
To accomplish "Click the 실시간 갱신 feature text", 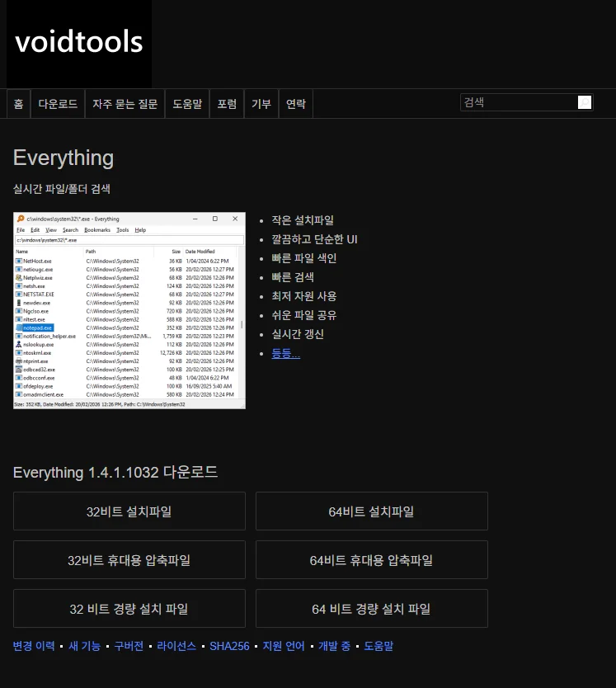I will coord(298,334).
